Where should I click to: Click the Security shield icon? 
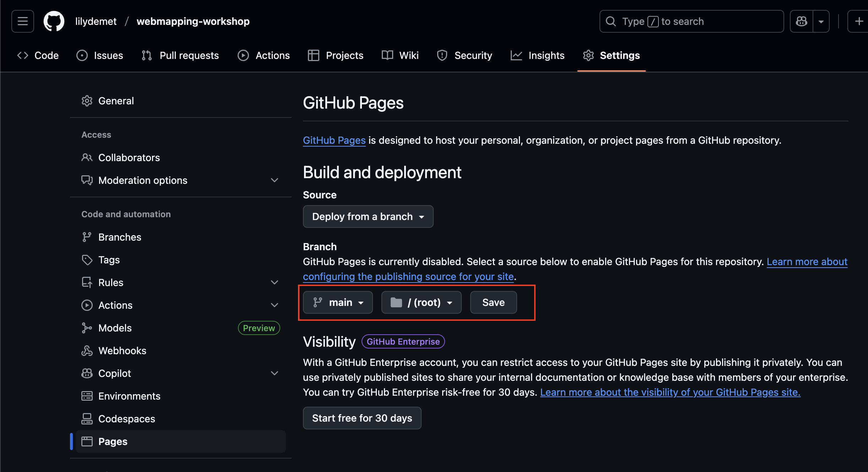[442, 55]
